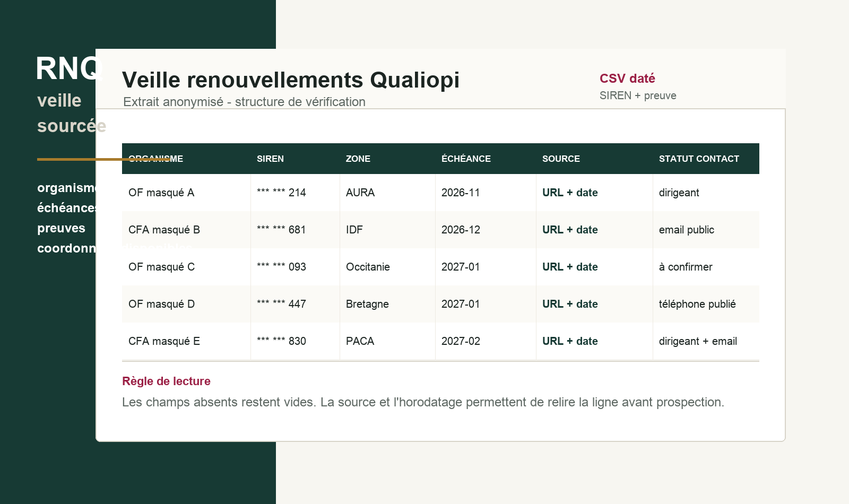
Task: Click the 'SIREN + preuve' text
Action: pyautogui.click(x=638, y=95)
